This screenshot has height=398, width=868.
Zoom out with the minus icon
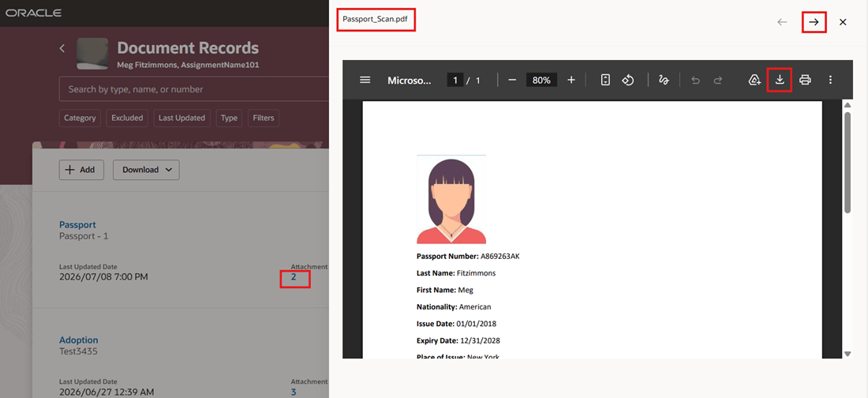[x=512, y=80]
